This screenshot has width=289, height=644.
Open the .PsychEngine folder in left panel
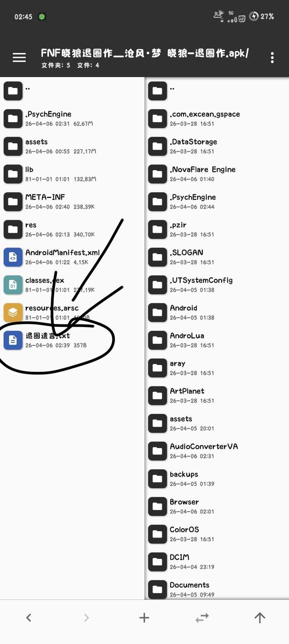click(72, 118)
